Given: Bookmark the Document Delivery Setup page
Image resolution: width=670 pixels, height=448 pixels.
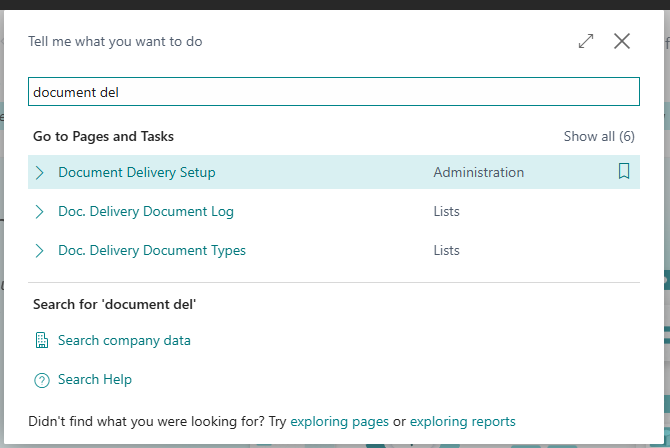Looking at the screenshot, I should (624, 171).
